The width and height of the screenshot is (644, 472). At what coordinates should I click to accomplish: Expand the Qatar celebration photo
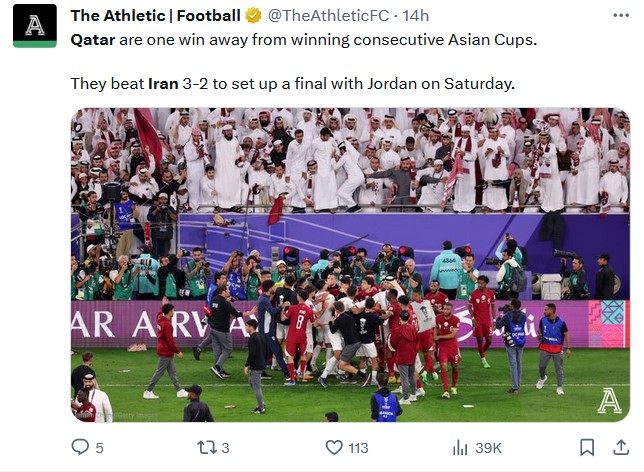coord(350,265)
